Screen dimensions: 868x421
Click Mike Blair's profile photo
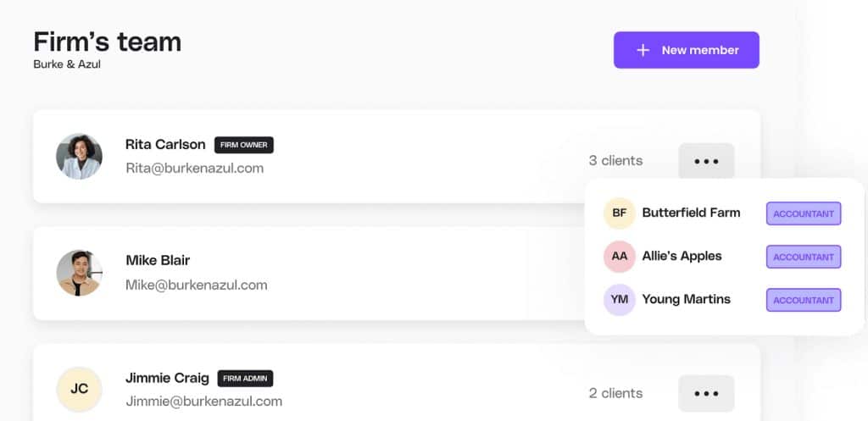(x=79, y=273)
